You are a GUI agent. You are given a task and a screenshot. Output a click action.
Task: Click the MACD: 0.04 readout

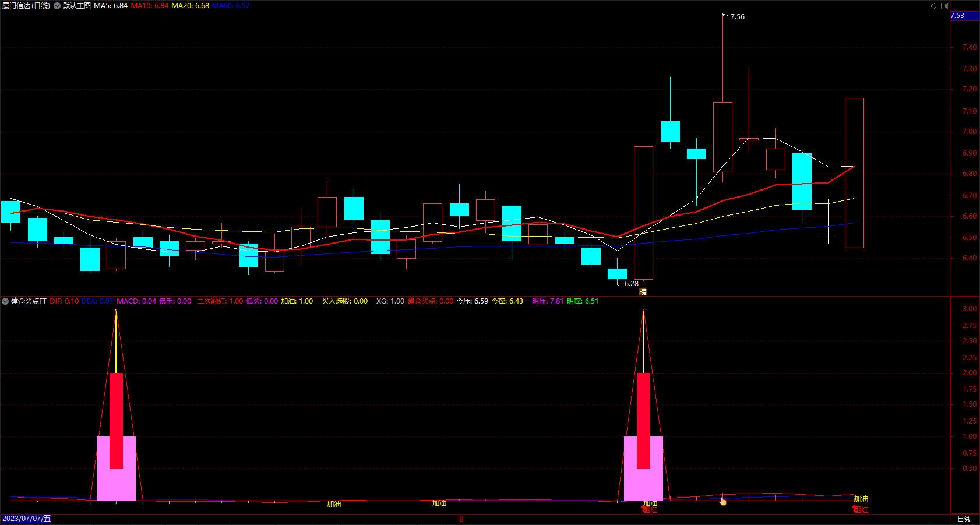136,301
